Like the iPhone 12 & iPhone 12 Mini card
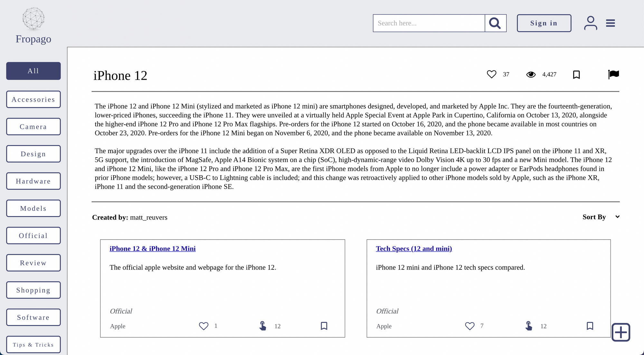This screenshot has height=355, width=644. 204,326
